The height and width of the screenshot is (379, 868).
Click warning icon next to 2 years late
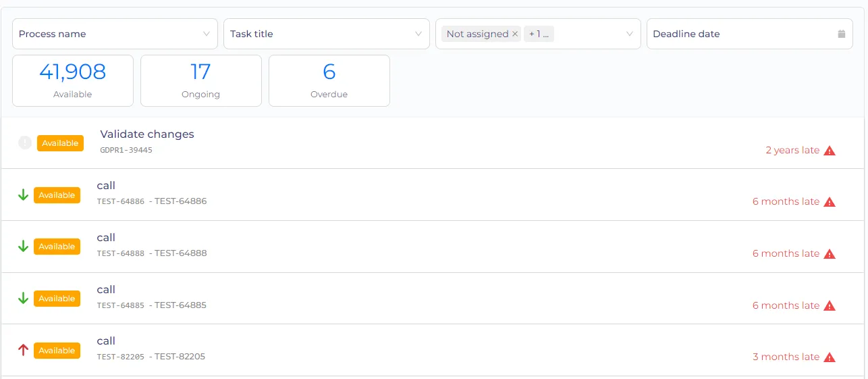[x=830, y=151]
